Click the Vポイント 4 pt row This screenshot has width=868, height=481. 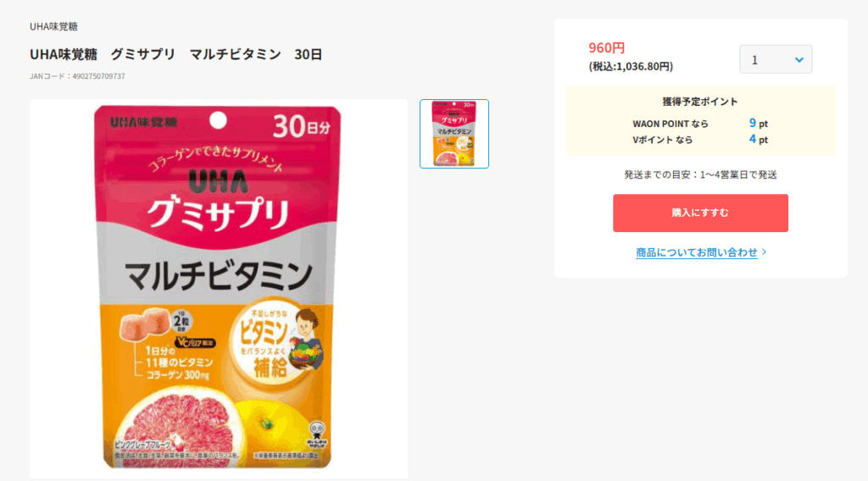pos(700,140)
